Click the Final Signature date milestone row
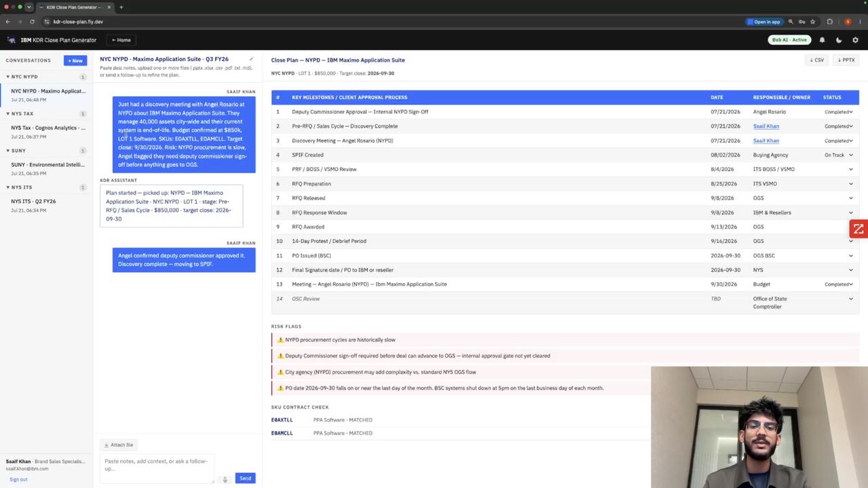 coord(565,270)
